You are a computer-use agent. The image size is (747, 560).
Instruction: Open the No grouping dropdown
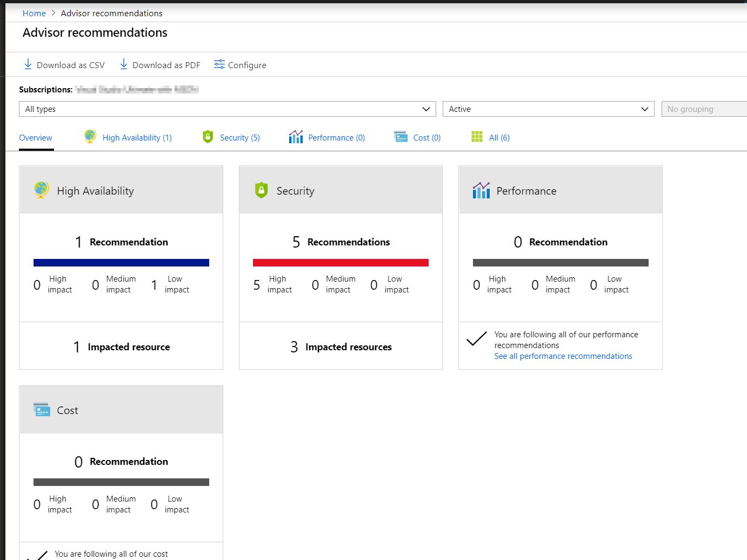[704, 109]
